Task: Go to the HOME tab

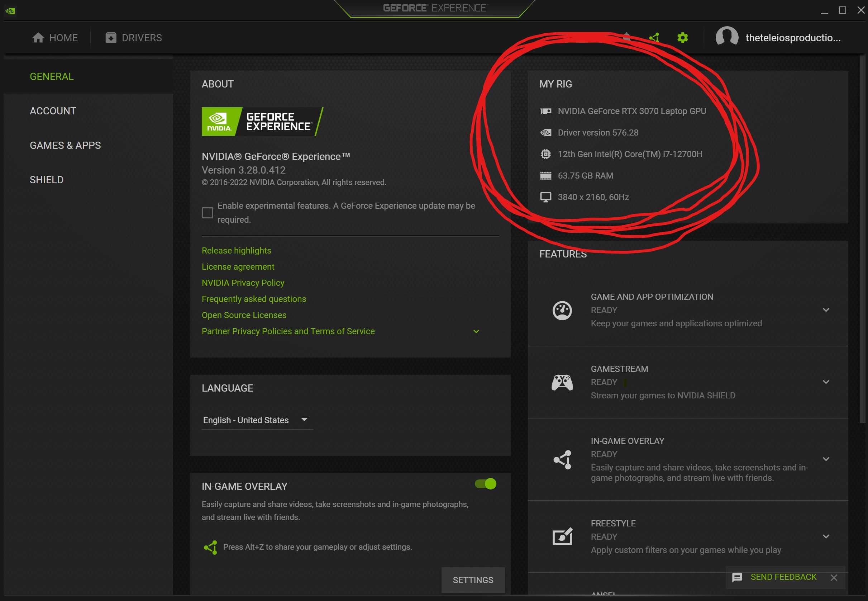Action: coord(55,38)
